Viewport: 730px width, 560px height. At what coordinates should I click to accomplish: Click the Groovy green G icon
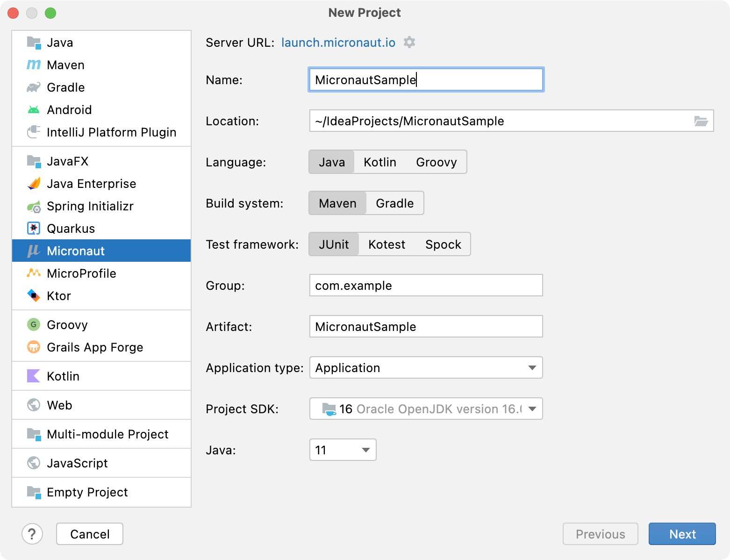coord(34,324)
